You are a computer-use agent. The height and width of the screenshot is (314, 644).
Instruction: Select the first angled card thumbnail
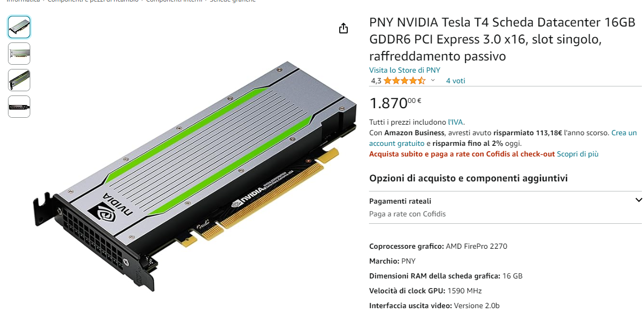tap(19, 27)
